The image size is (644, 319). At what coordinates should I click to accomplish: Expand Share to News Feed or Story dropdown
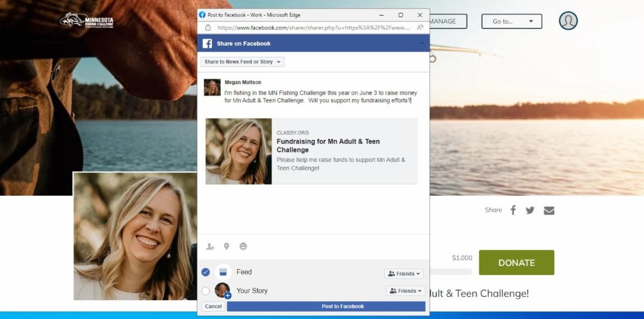pos(243,62)
